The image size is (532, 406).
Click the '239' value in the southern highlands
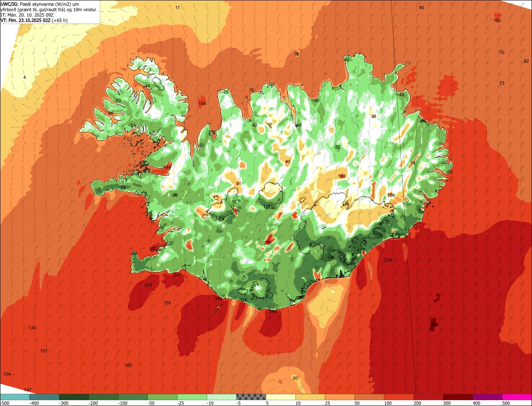tap(267, 243)
